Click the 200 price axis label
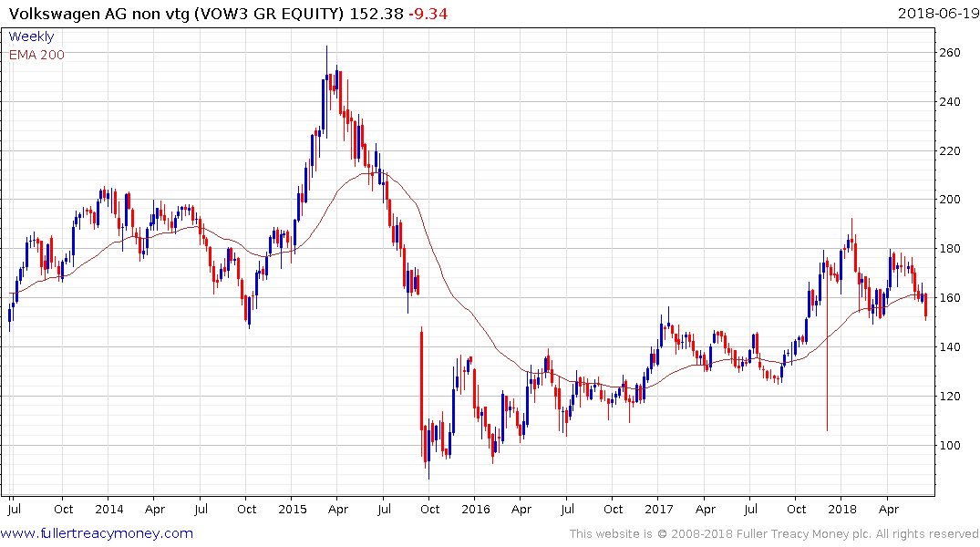The image size is (980, 547). [x=950, y=200]
